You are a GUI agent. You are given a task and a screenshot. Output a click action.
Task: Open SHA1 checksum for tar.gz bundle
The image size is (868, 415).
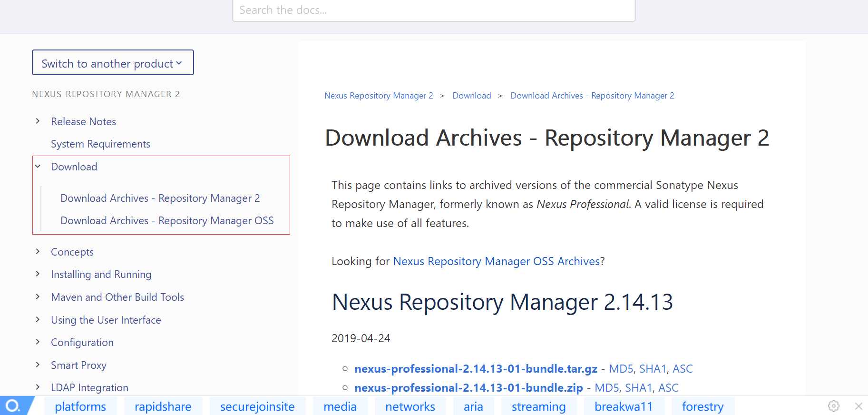(x=653, y=369)
